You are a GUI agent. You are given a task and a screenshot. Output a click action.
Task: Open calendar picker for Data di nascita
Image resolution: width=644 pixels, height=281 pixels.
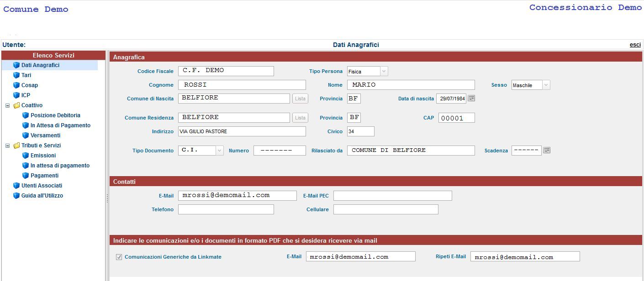click(x=471, y=99)
